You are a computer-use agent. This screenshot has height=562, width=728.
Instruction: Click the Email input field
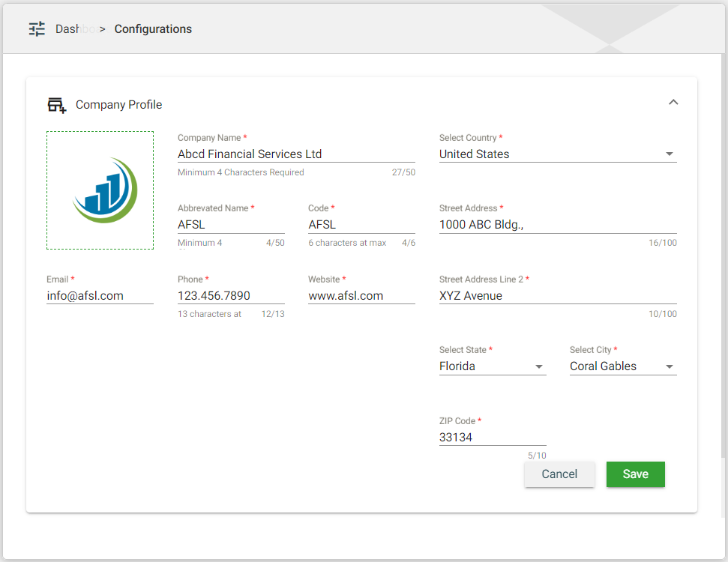pos(100,296)
